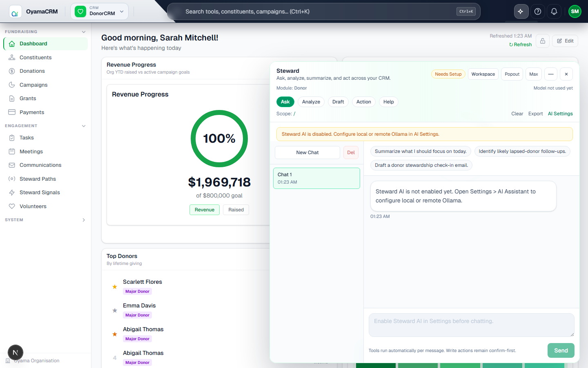Collapse the Fundraising sidebar section
The image size is (588, 368).
click(x=84, y=32)
